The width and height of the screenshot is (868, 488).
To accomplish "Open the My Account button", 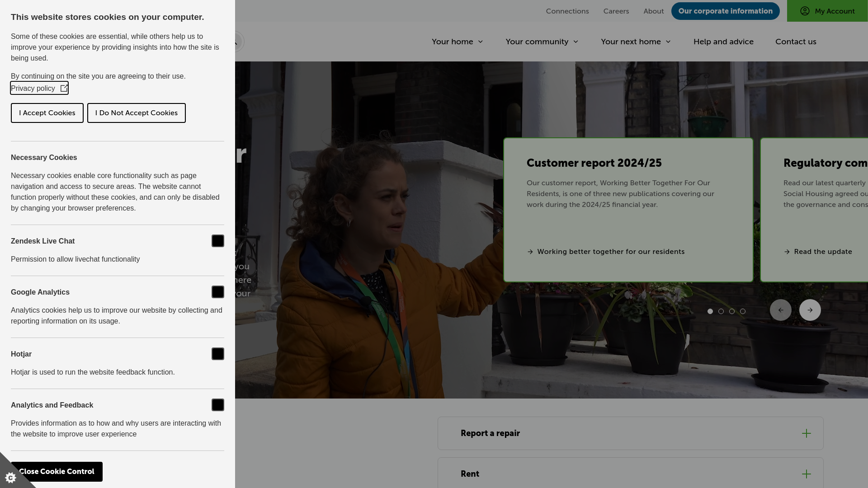I will pyautogui.click(x=827, y=11).
